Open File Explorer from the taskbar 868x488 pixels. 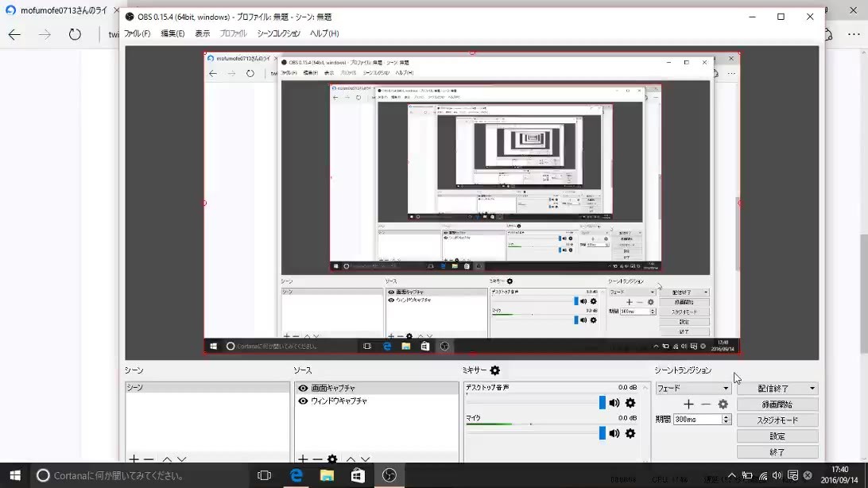tap(327, 475)
